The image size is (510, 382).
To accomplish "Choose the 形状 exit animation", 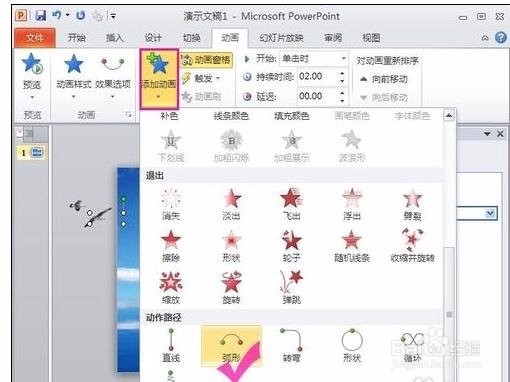I will click(x=231, y=246).
